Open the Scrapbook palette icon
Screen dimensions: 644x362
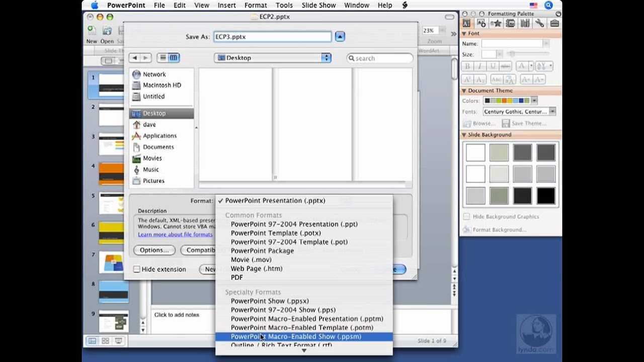511,23
